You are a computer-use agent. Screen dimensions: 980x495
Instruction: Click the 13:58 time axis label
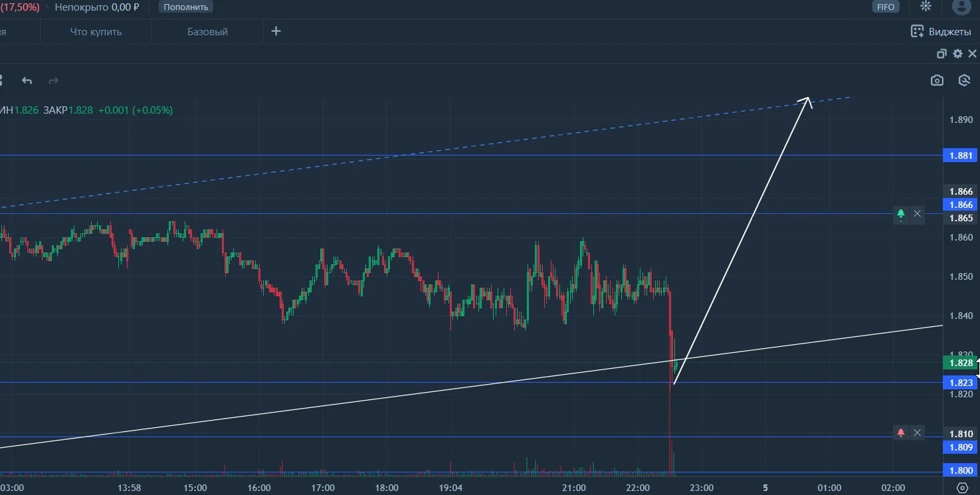click(x=129, y=488)
